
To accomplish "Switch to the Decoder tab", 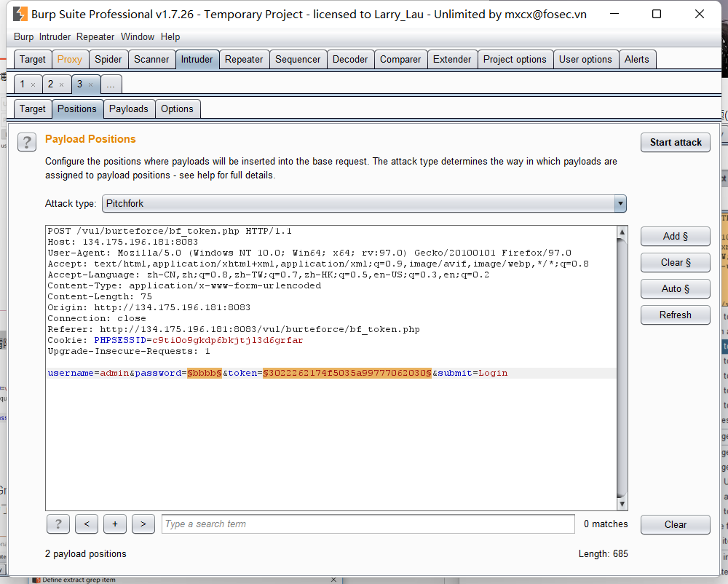I will (x=350, y=60).
